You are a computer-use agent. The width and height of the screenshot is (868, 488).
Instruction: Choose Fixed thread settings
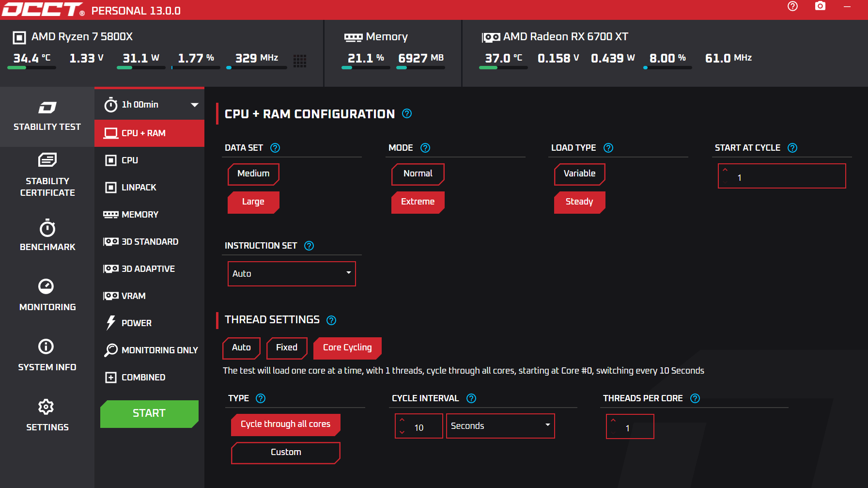coord(287,348)
